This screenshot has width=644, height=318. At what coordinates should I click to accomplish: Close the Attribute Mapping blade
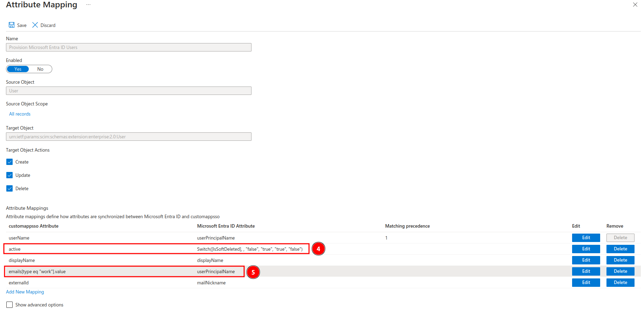[635, 5]
